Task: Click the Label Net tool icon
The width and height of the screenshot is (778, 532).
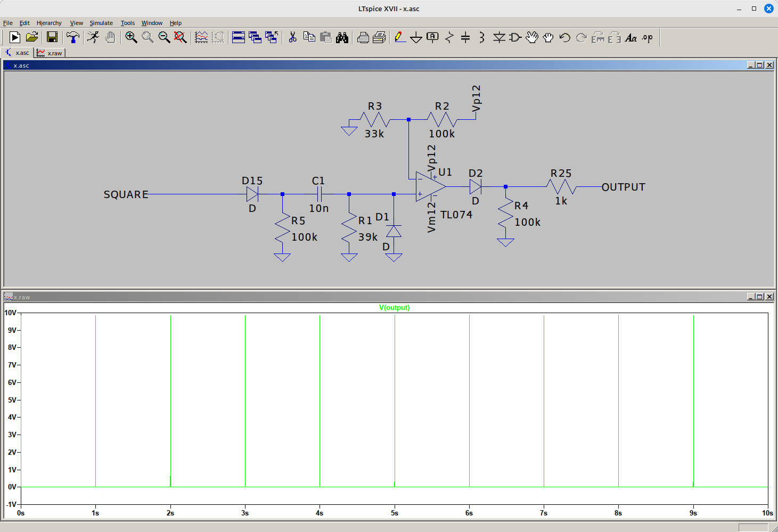Action: [432, 37]
